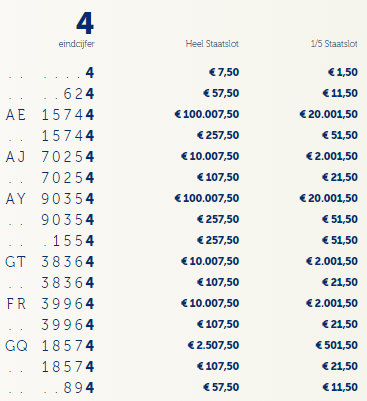Screen dimensions: 367x401
Task: Select the 1/5 Staatslot column header
Action: [334, 44]
